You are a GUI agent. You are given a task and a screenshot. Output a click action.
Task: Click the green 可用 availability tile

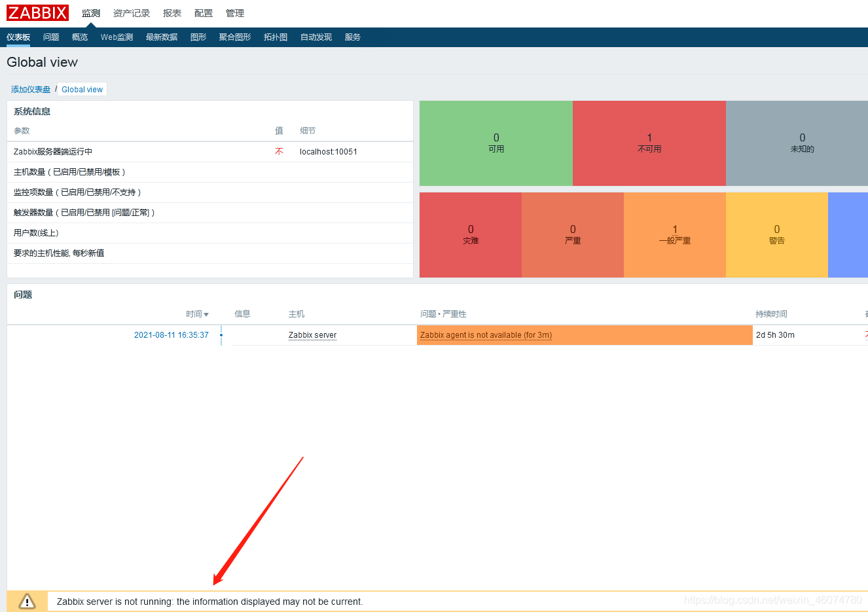(496, 143)
